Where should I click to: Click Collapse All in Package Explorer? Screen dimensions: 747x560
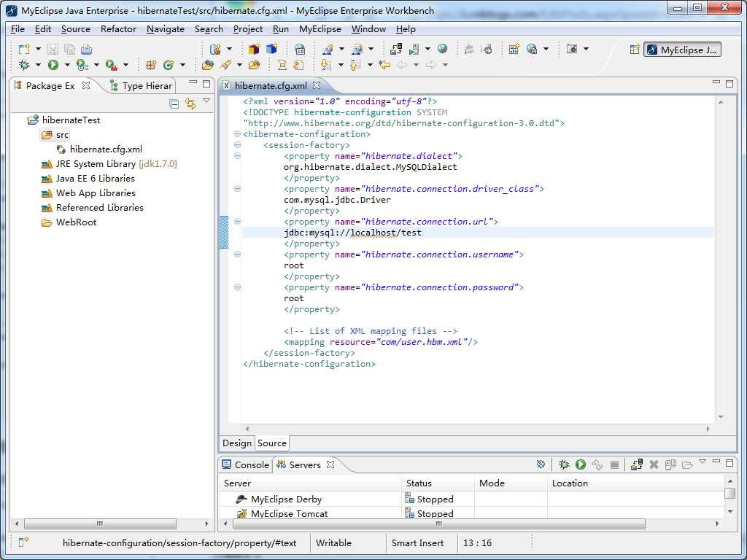pos(174,104)
